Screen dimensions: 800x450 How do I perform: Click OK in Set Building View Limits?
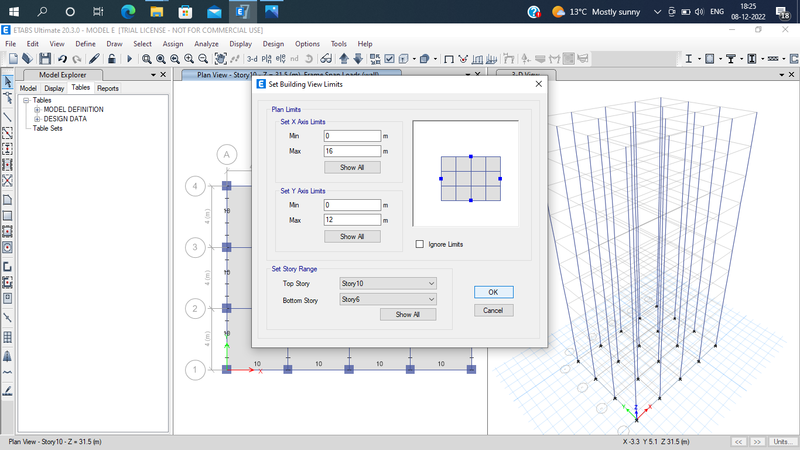[x=493, y=292]
